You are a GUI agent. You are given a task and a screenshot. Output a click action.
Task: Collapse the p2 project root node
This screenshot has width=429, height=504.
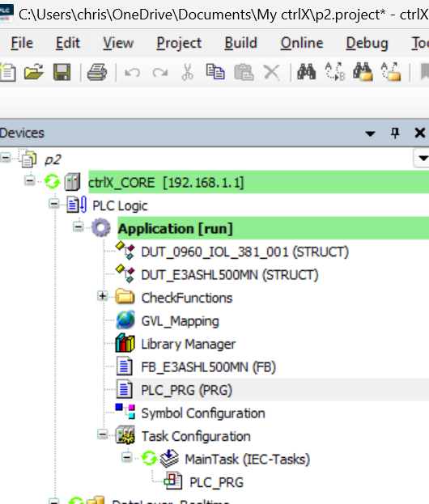tap(6, 158)
